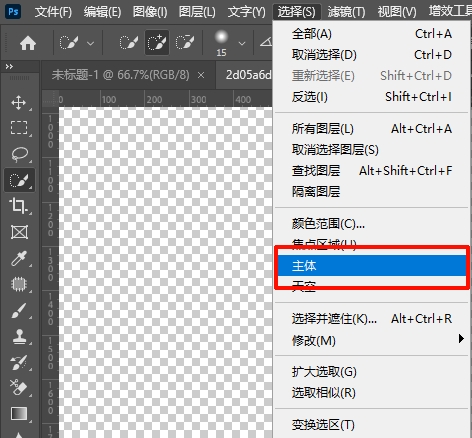Choose 取消选择(D) deselect
Viewport: 472px width, 438px height.
coord(372,55)
